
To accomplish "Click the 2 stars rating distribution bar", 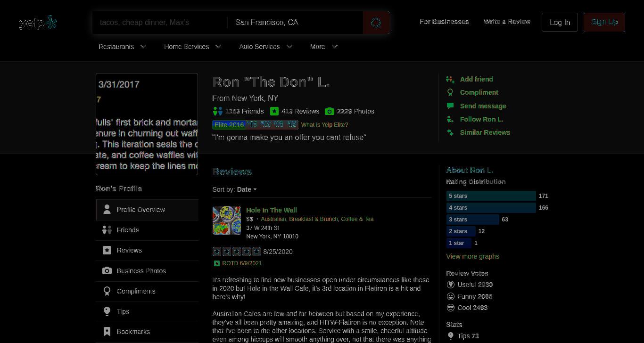I will 461,231.
